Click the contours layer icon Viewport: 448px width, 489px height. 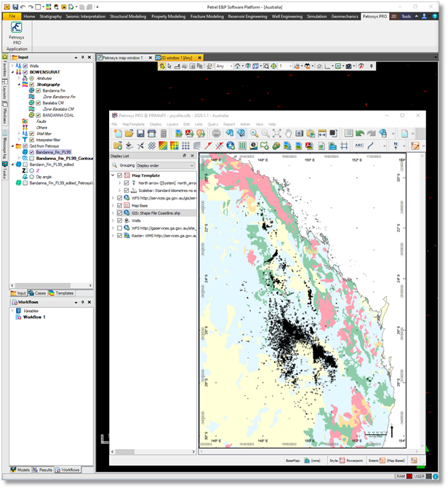pos(196,146)
